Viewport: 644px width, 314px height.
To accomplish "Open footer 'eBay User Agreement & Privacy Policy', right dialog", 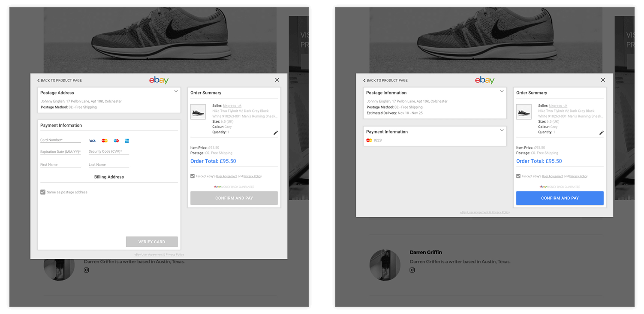I will click(485, 212).
